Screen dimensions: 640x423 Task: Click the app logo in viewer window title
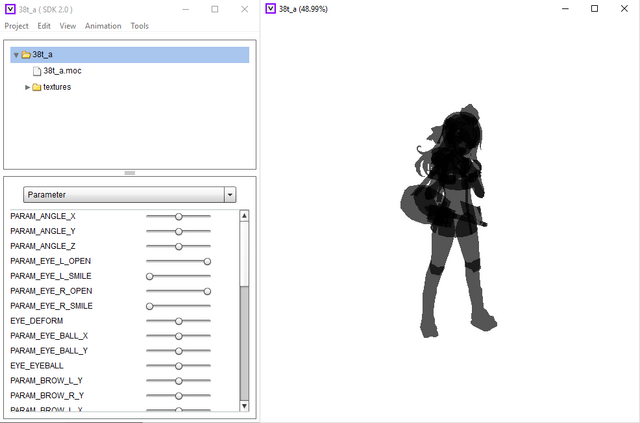[270, 8]
